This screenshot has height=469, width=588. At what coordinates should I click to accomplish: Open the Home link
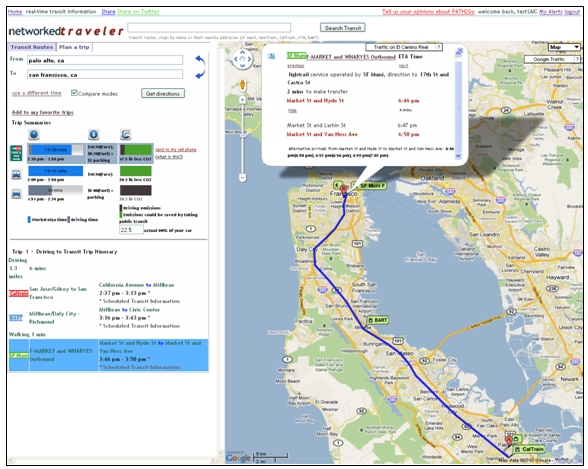point(15,12)
